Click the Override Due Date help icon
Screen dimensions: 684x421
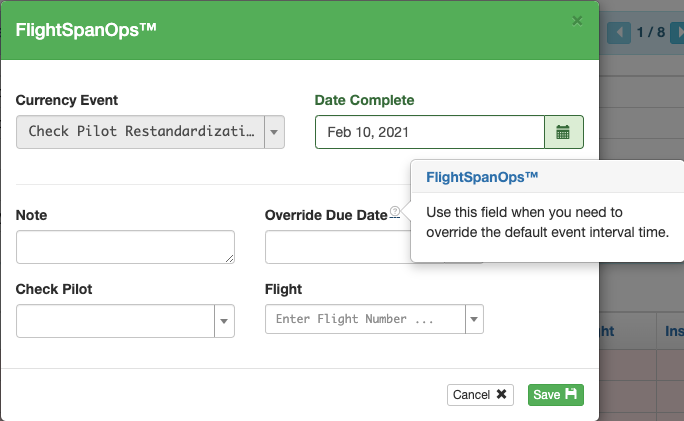click(x=395, y=211)
